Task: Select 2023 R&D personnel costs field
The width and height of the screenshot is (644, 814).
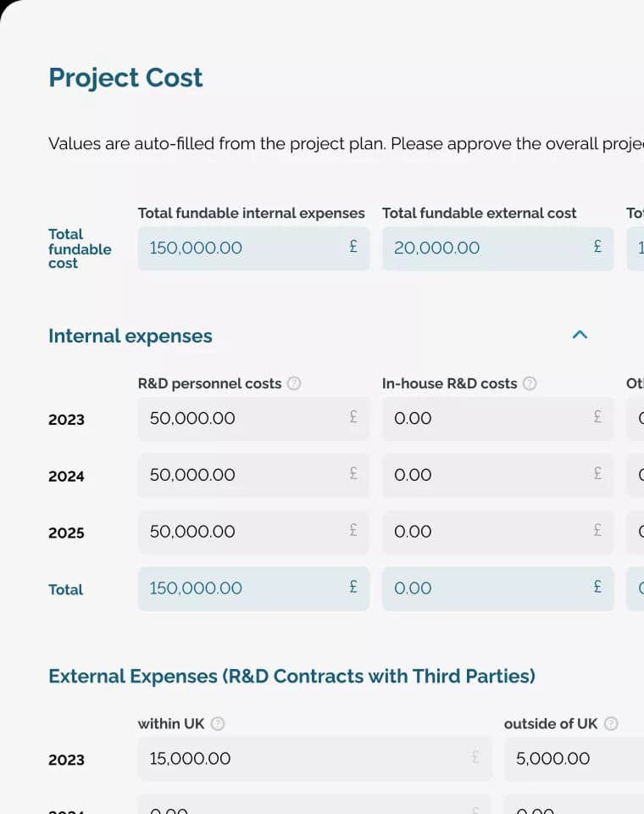Action: 253,418
